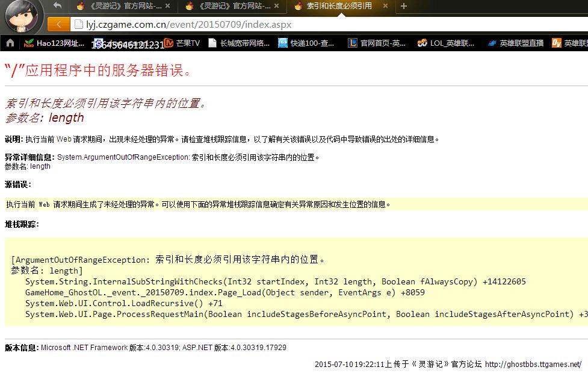Open the 长城宽带网络 bookmark
Image resolution: width=588 pixels, height=373 pixels.
[x=238, y=43]
